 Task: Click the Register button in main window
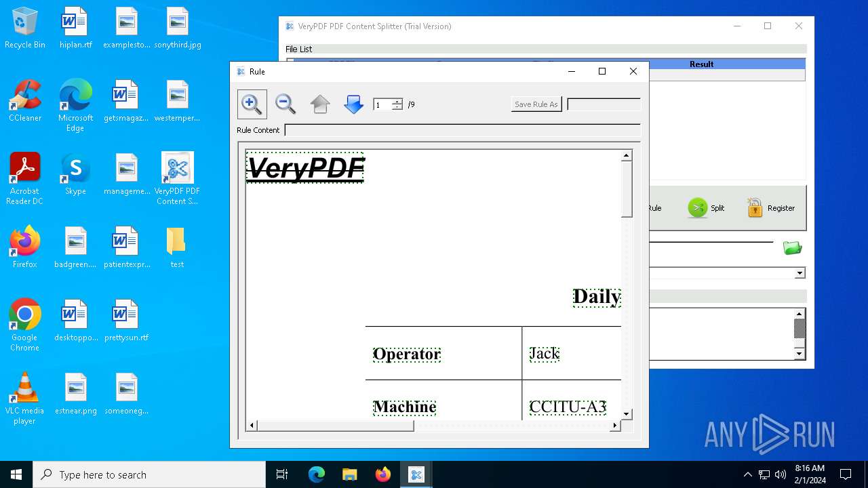770,208
